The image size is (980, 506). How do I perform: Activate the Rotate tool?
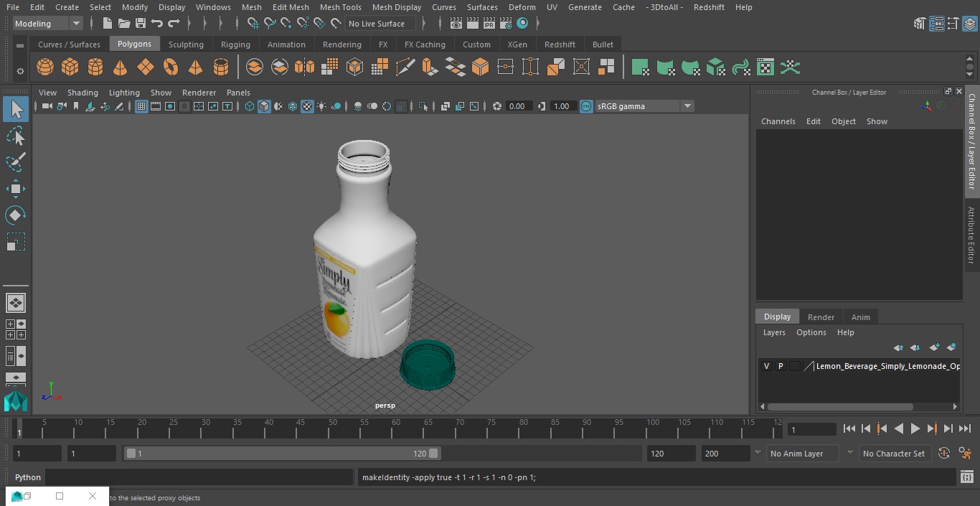[x=15, y=215]
